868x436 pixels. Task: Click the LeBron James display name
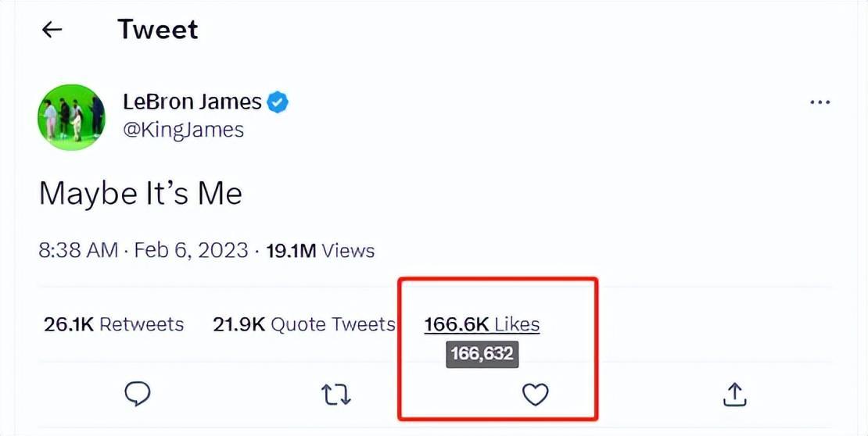pos(192,102)
